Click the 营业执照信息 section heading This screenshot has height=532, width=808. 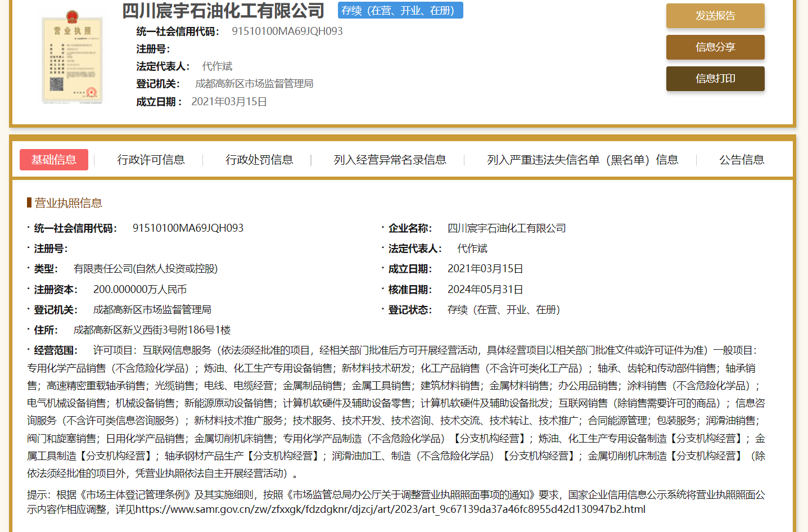click(x=68, y=203)
